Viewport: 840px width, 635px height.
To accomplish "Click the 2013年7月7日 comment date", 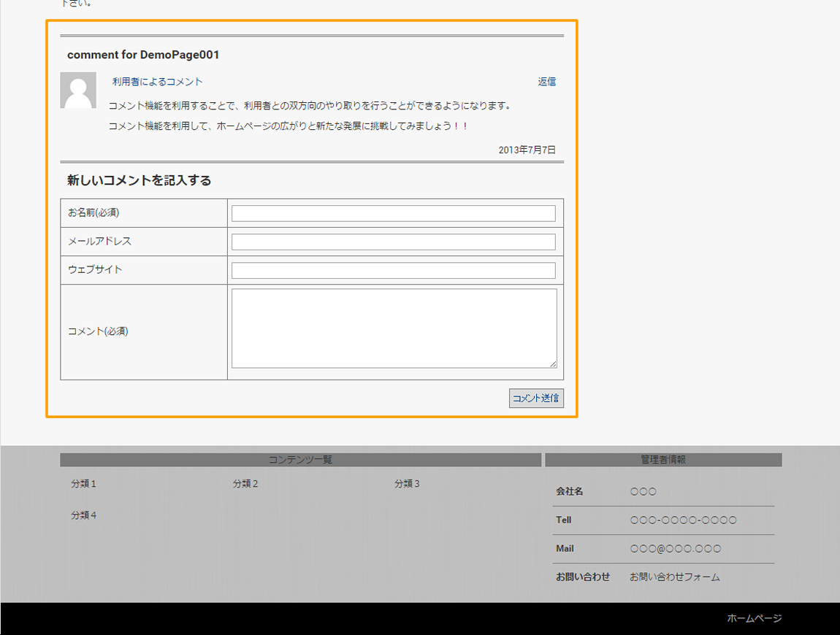I will point(527,150).
